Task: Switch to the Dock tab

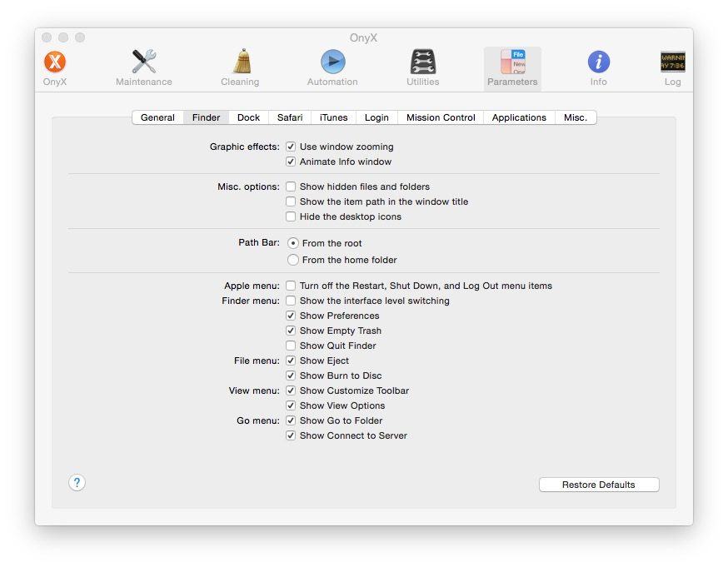Action: click(x=248, y=118)
